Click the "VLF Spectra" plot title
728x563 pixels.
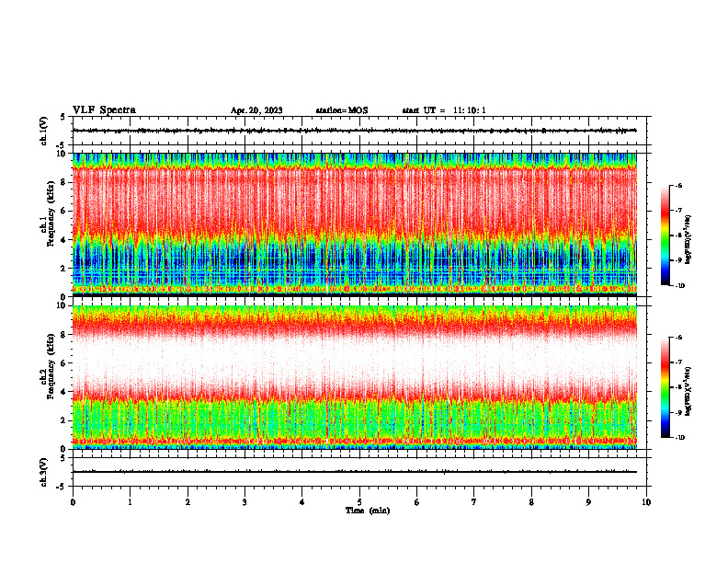pyautogui.click(x=104, y=110)
